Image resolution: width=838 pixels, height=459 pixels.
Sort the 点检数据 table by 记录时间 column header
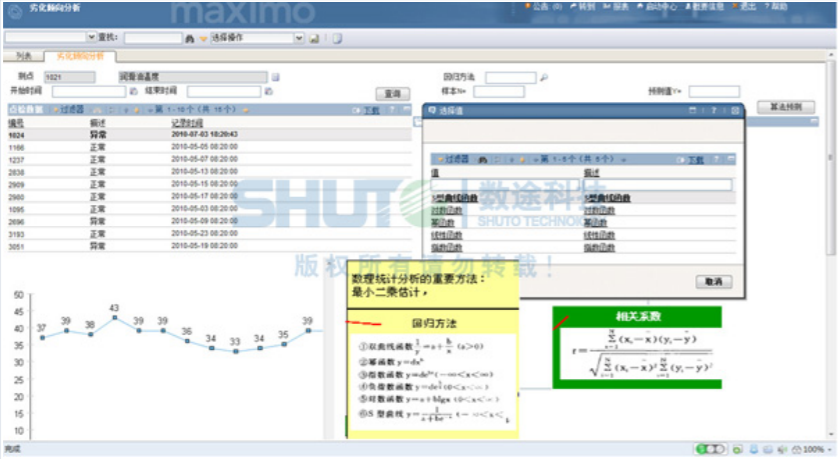tap(187, 123)
